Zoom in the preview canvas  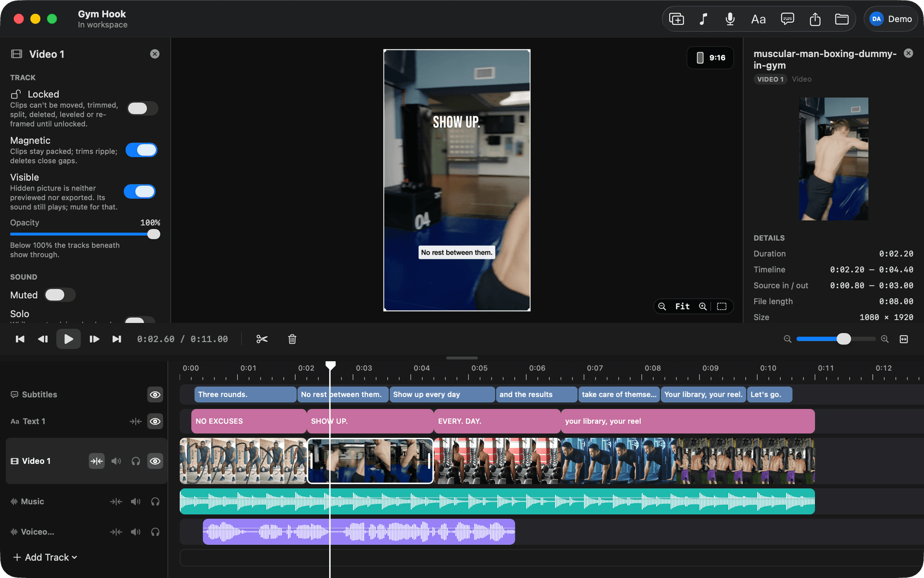(703, 307)
